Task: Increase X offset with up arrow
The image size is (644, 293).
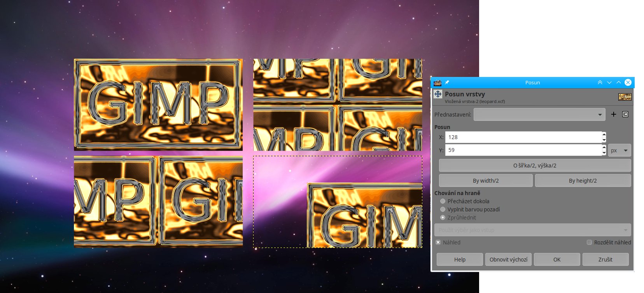Action: (x=604, y=134)
